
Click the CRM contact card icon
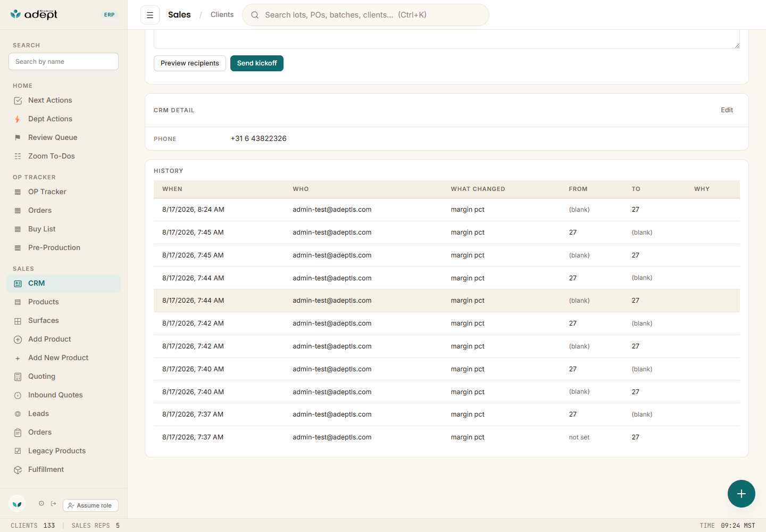(x=18, y=284)
